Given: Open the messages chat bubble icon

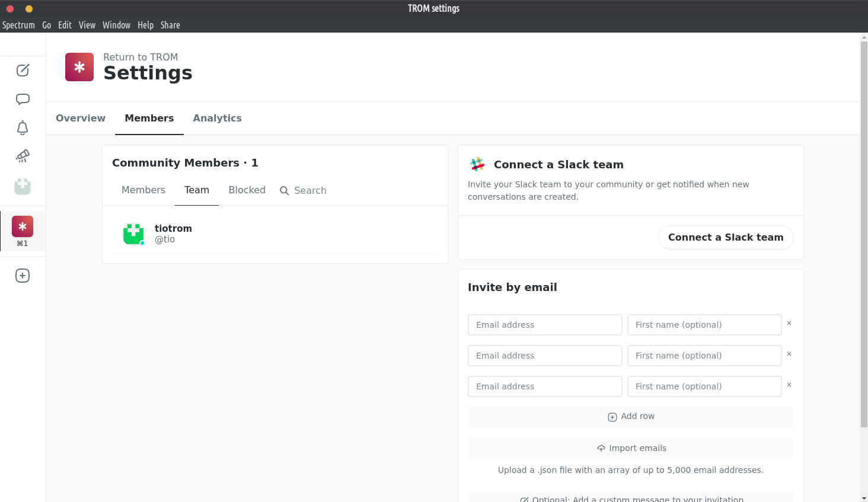Looking at the screenshot, I should click(23, 99).
